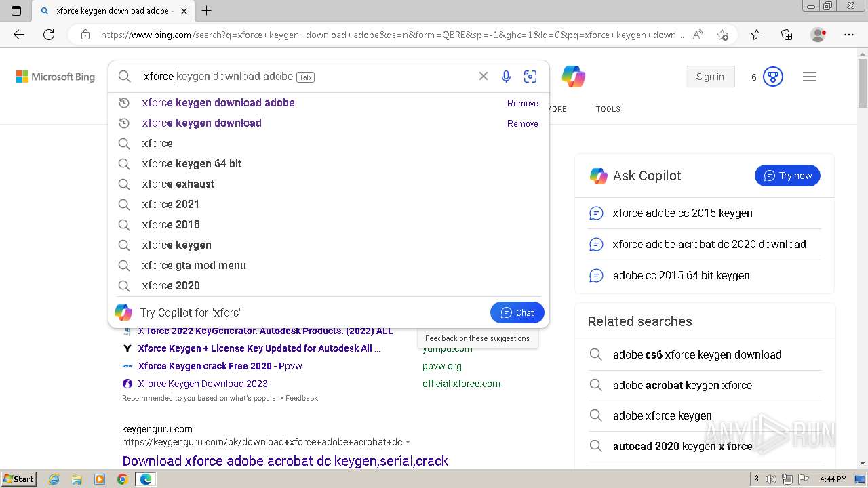The image size is (868, 488).
Task: Open a new browser tab
Action: pyautogui.click(x=207, y=11)
